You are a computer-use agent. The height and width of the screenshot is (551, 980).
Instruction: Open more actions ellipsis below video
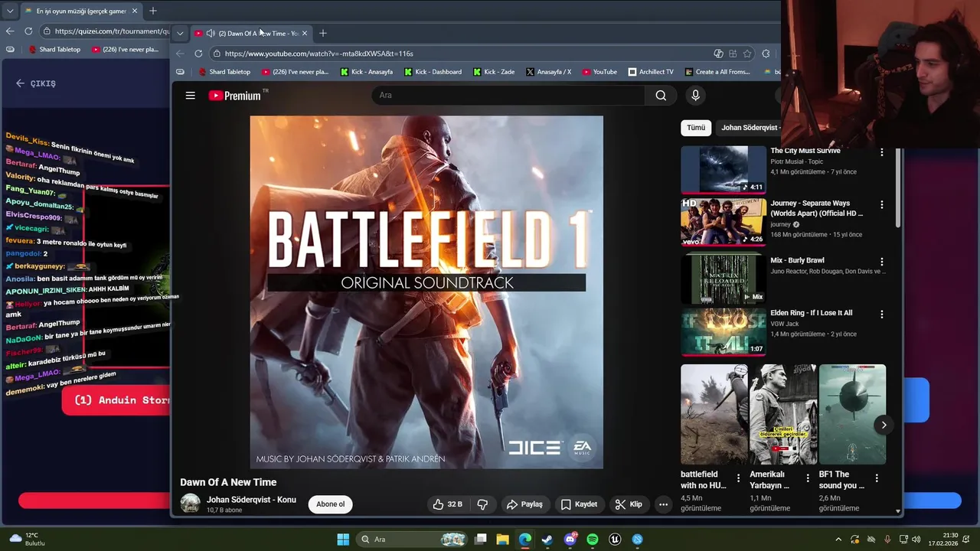pos(664,504)
